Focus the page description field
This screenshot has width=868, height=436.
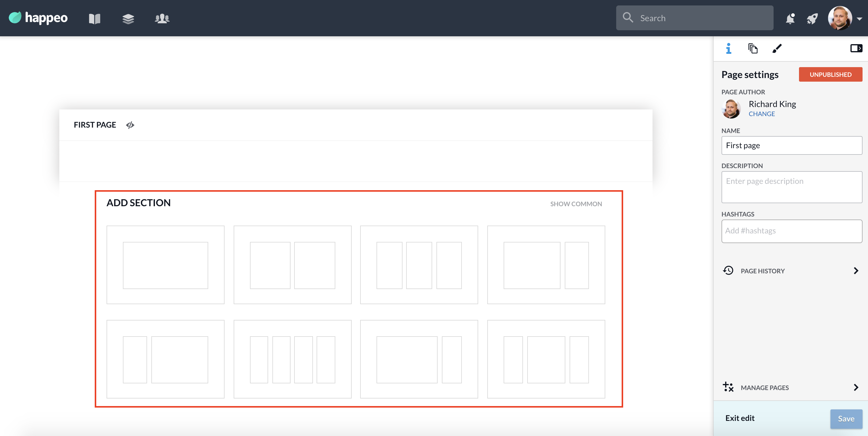pos(791,187)
